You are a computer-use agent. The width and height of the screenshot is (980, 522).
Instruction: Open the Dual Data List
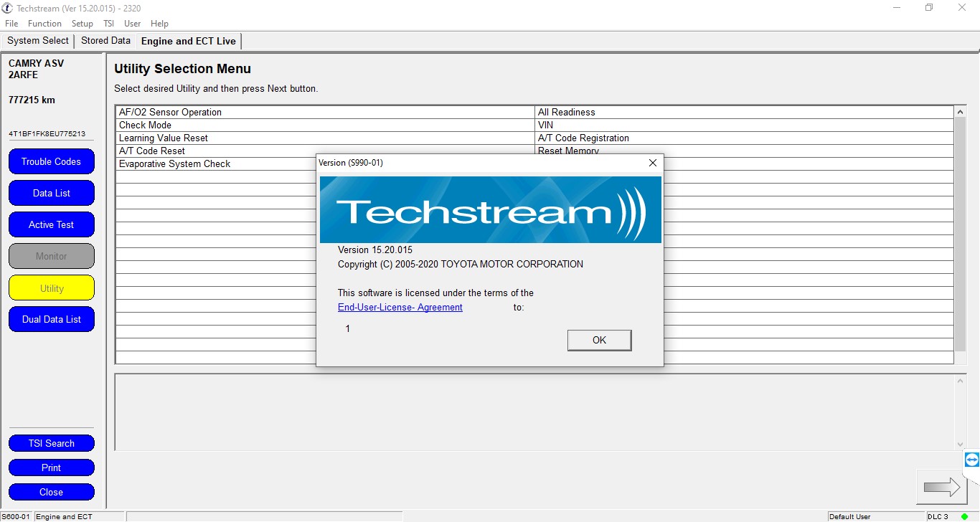coord(52,319)
